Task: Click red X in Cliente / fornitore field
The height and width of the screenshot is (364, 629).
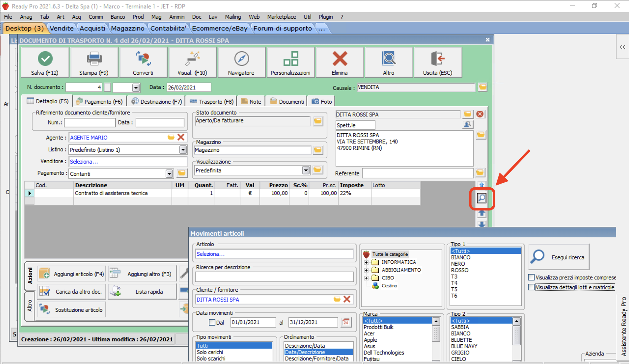Action: click(347, 299)
